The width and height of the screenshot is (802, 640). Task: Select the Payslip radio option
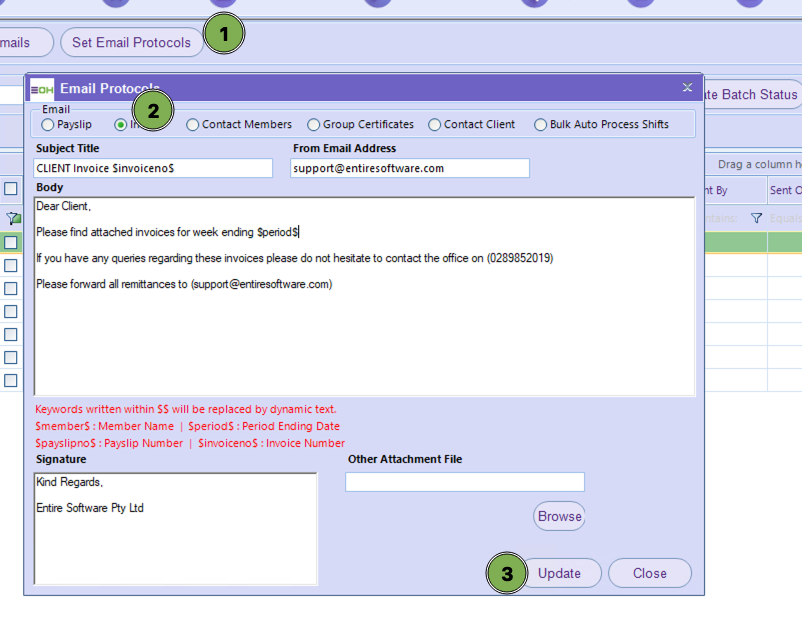pos(48,125)
